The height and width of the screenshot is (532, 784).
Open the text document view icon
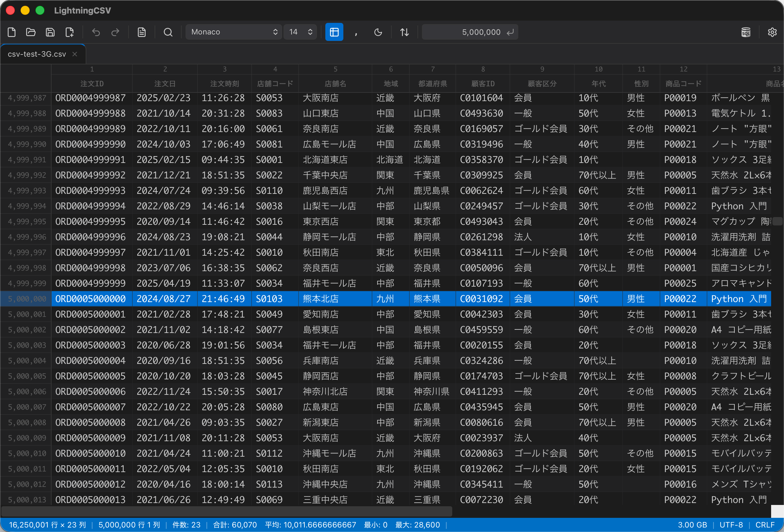click(x=142, y=32)
